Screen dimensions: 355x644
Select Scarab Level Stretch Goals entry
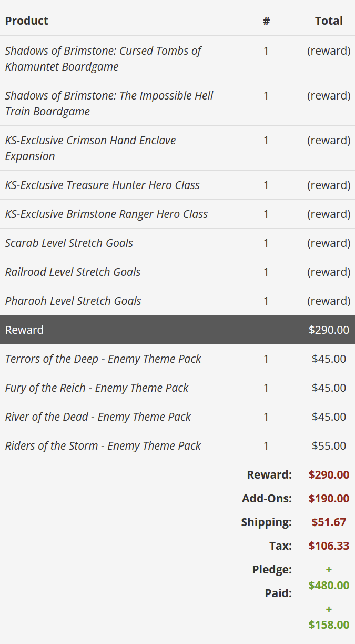[69, 243]
